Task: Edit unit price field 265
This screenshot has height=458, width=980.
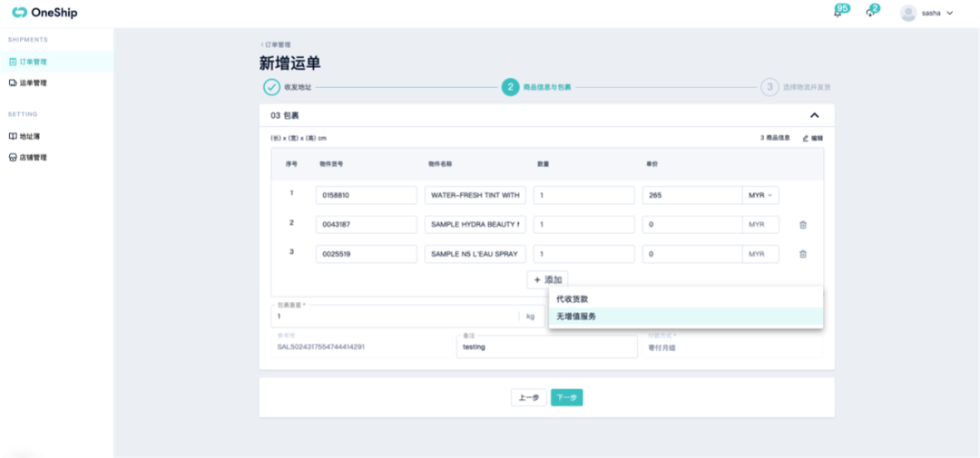Action: (691, 195)
